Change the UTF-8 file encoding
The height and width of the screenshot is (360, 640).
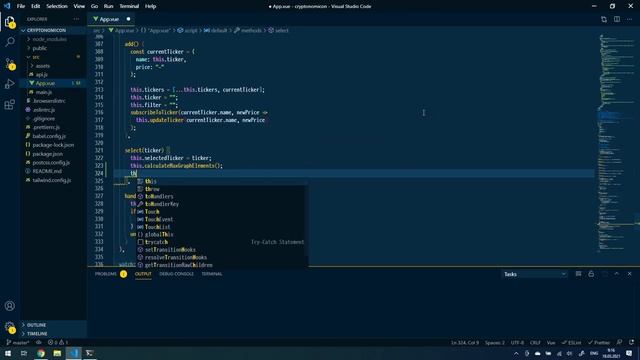pyautogui.click(x=517, y=342)
